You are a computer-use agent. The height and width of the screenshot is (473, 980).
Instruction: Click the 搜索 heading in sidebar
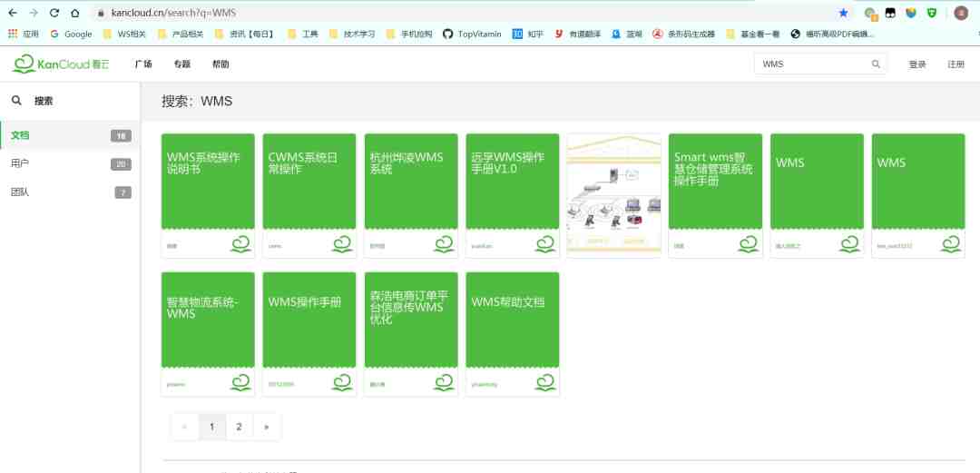pos(44,101)
